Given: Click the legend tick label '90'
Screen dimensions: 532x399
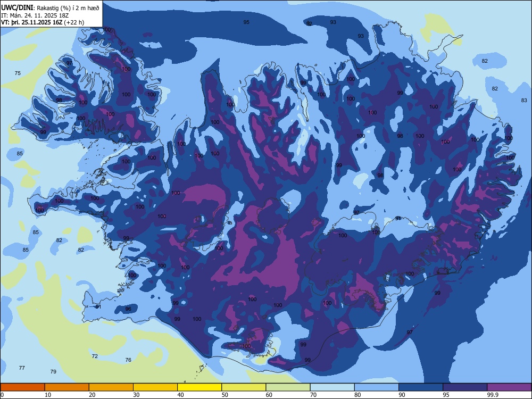Looking at the screenshot, I should 402,395.
